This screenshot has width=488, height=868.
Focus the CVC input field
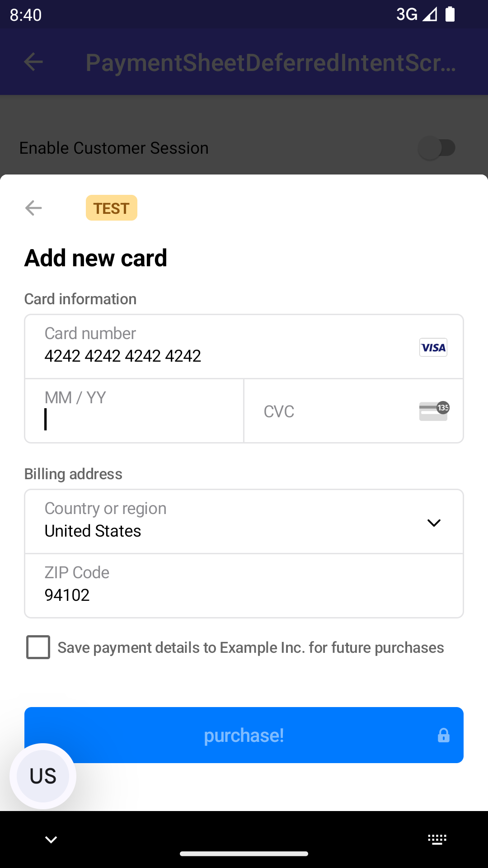(334, 411)
